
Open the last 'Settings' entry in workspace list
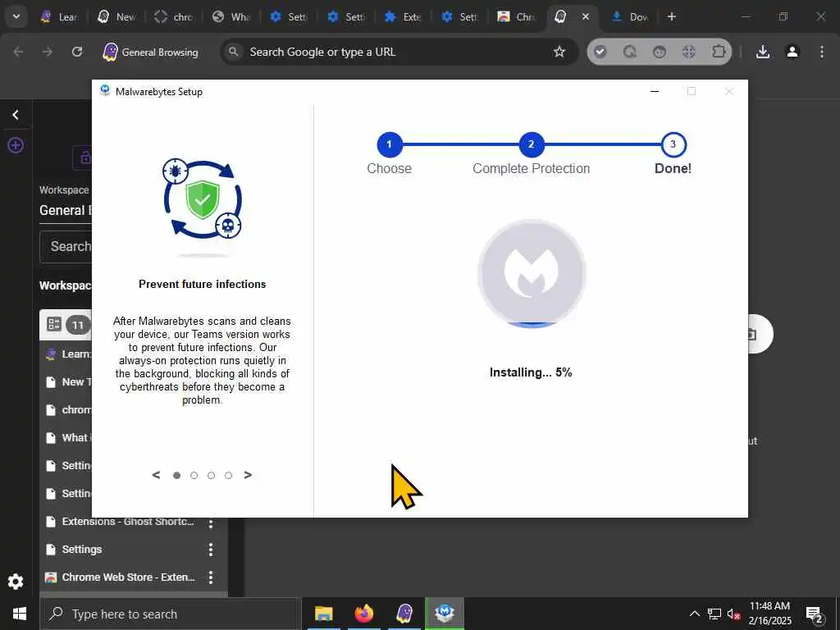click(x=82, y=549)
